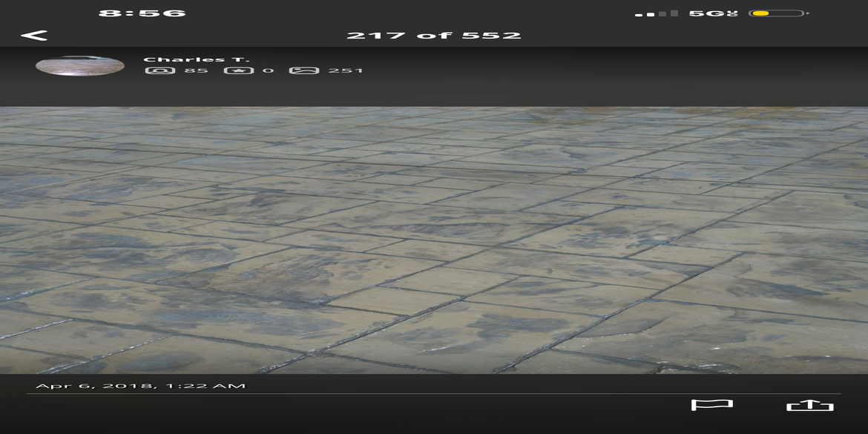Tap the Apr 6, 2018 date caption
The width and height of the screenshot is (868, 434).
click(x=141, y=386)
